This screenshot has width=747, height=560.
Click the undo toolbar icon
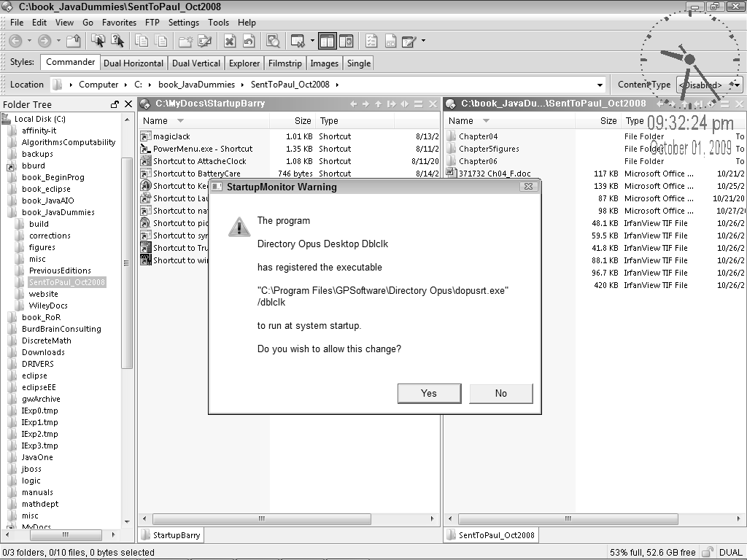click(248, 42)
